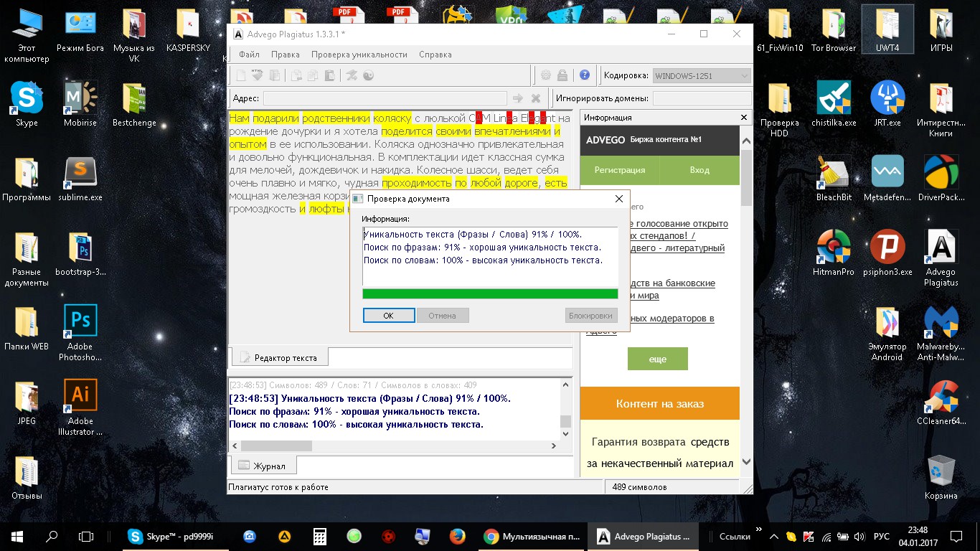Click the 489 символов status bar entry

click(639, 487)
